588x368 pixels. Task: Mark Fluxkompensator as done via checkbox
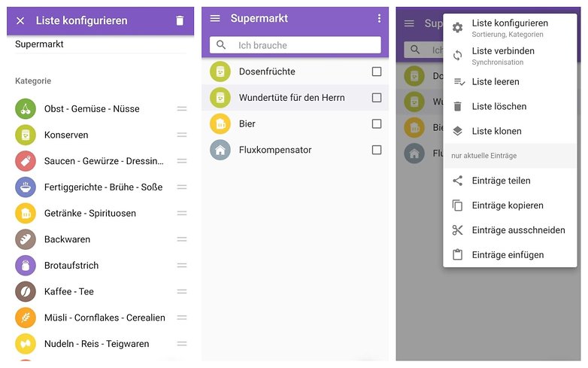(377, 150)
